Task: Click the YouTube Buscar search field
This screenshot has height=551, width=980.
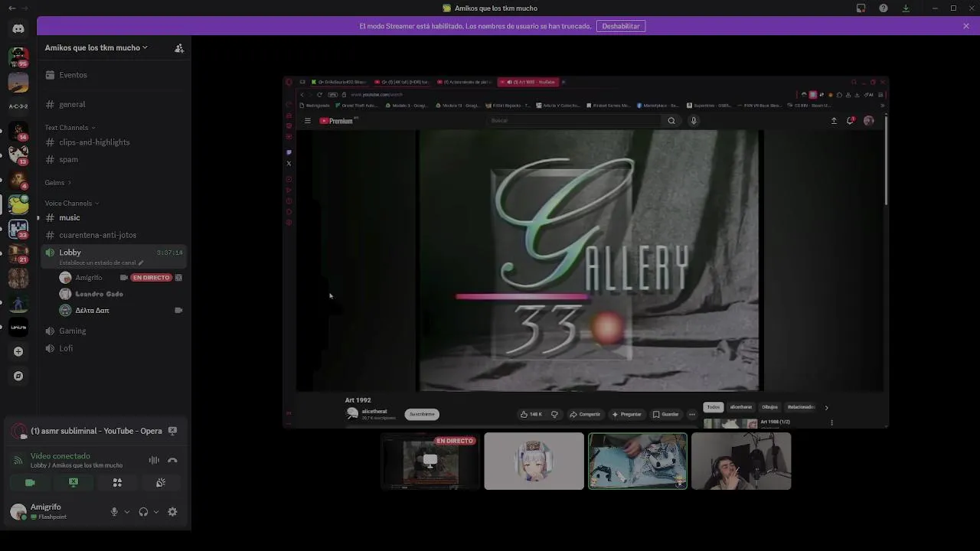Action: 575,120
